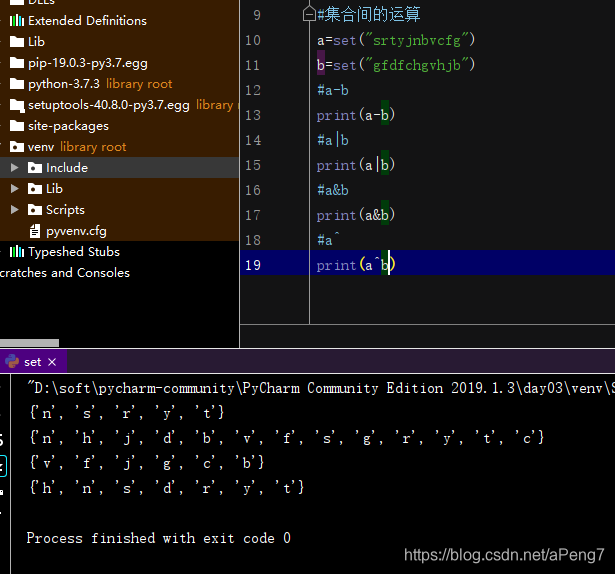Click the project panel horizontal scrollbar
Viewport: 615px width, 574px height.
(29, 343)
